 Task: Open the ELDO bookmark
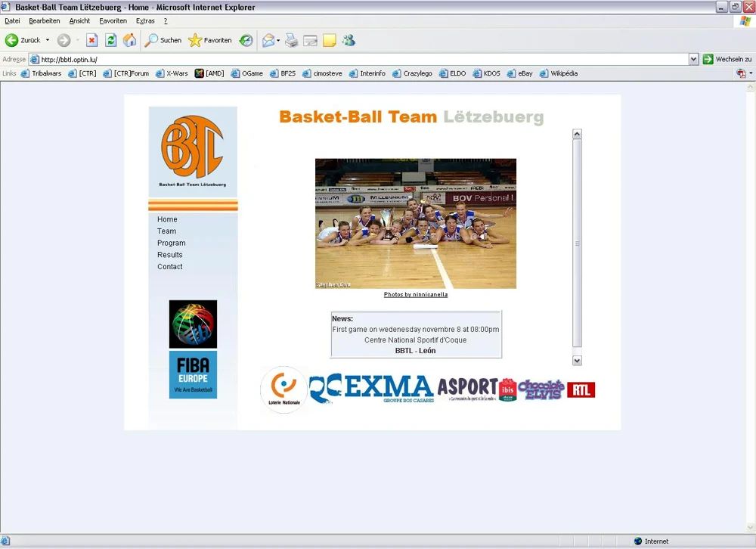(452, 73)
